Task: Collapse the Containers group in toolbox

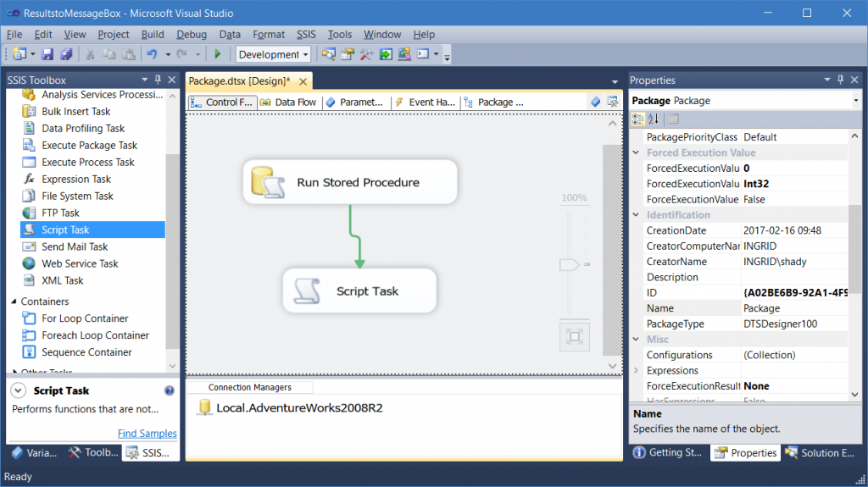Action: coord(14,302)
